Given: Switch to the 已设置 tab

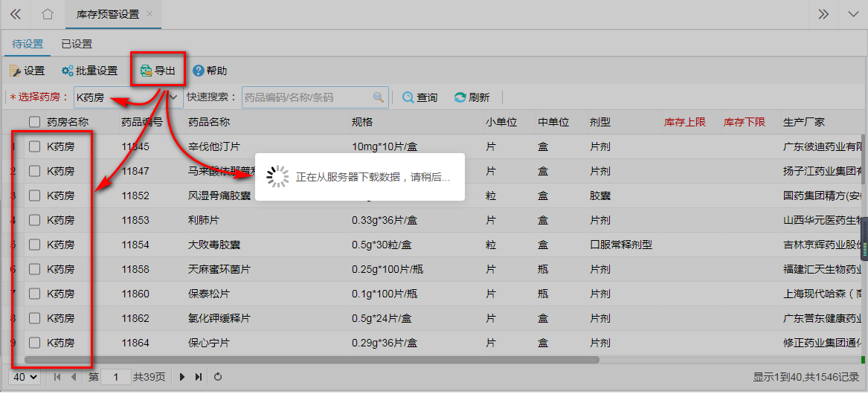Looking at the screenshot, I should [77, 44].
